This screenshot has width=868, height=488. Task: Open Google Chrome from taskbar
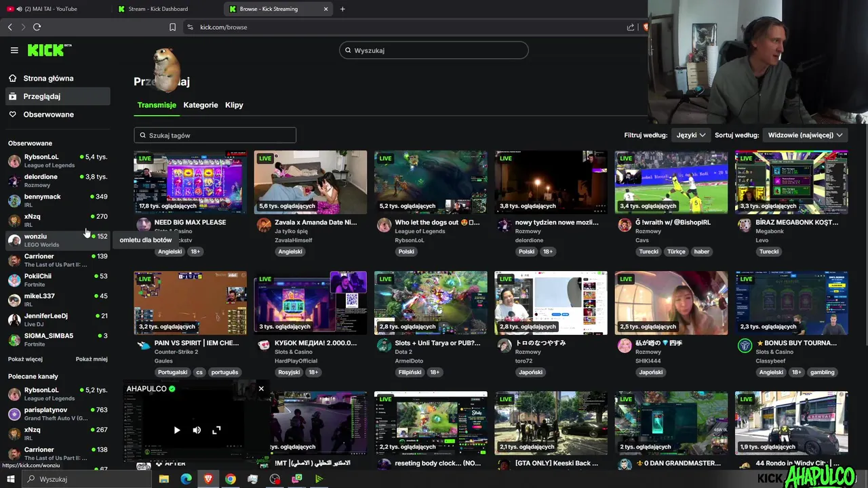[x=231, y=479]
